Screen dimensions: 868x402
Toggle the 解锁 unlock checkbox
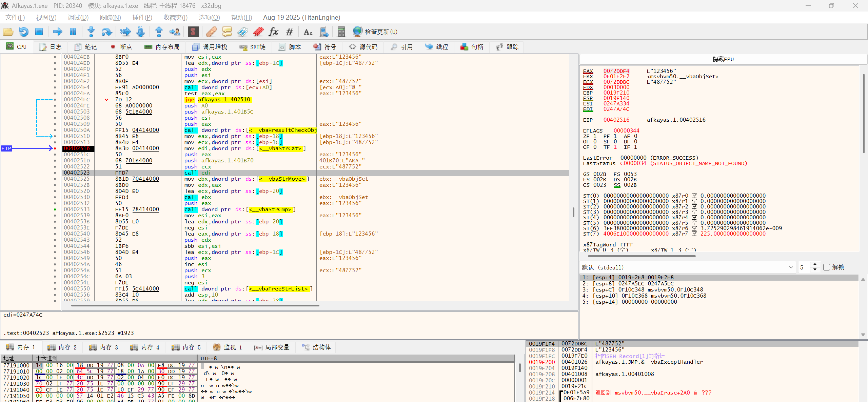coord(827,267)
